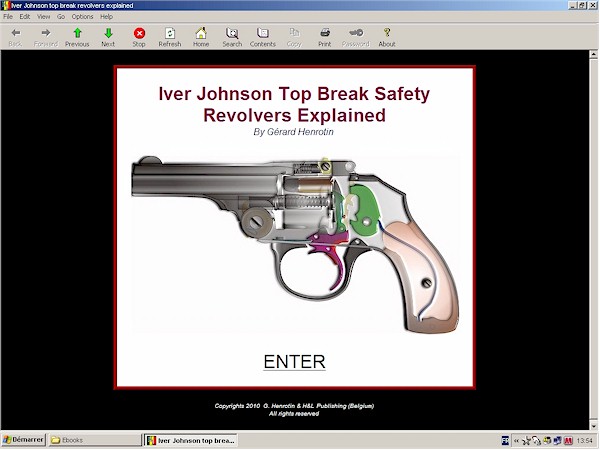Image resolution: width=600 pixels, height=450 pixels.
Task: Click the Copy toolbar icon
Action: coord(294,33)
